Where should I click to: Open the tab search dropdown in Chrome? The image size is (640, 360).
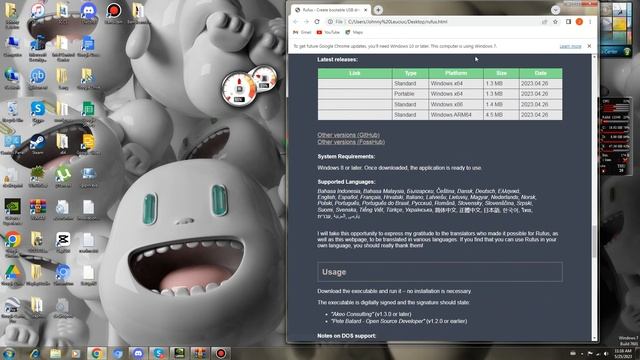pos(555,10)
